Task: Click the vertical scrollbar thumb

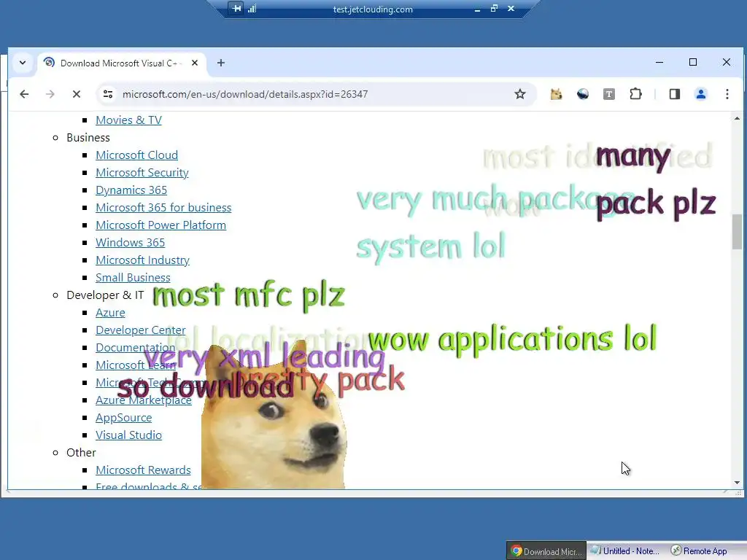Action: tap(737, 232)
